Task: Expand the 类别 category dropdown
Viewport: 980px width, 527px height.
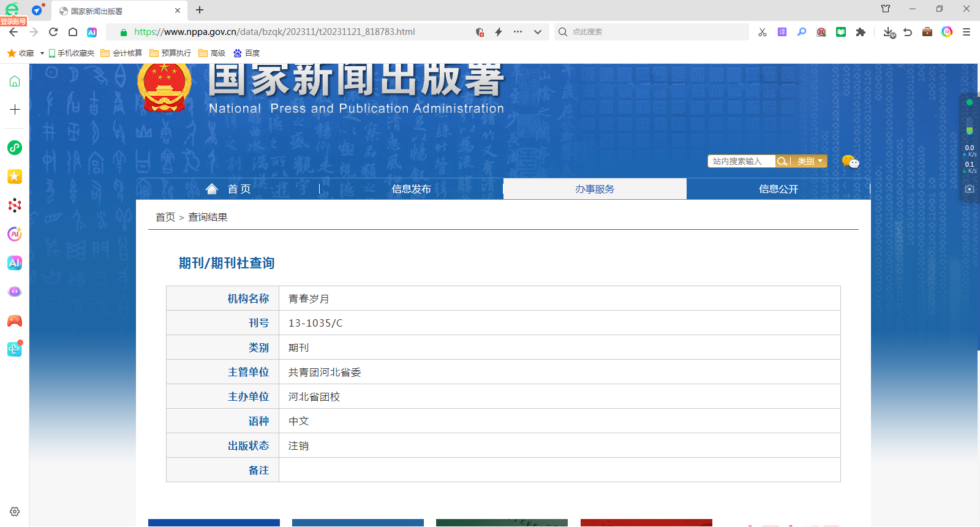Action: click(x=810, y=161)
